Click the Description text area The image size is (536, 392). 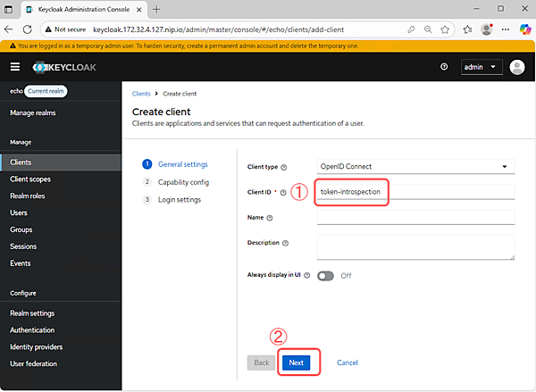pyautogui.click(x=415, y=246)
